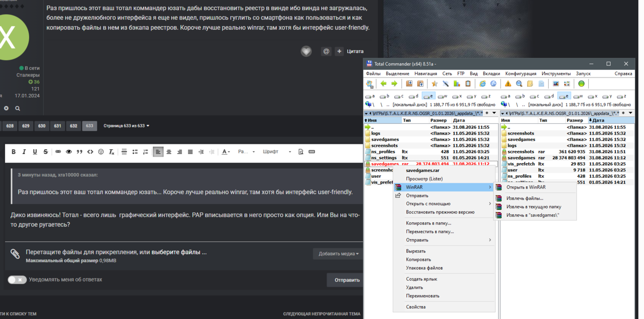644x319 pixels.
Task: Toggle bold formatting in the forum editor
Action: click(x=13, y=152)
